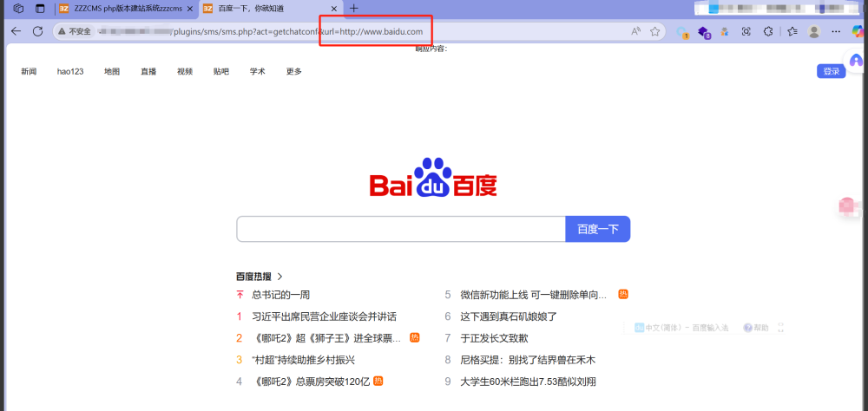
Task: Click the 登录 login button
Action: coord(831,71)
